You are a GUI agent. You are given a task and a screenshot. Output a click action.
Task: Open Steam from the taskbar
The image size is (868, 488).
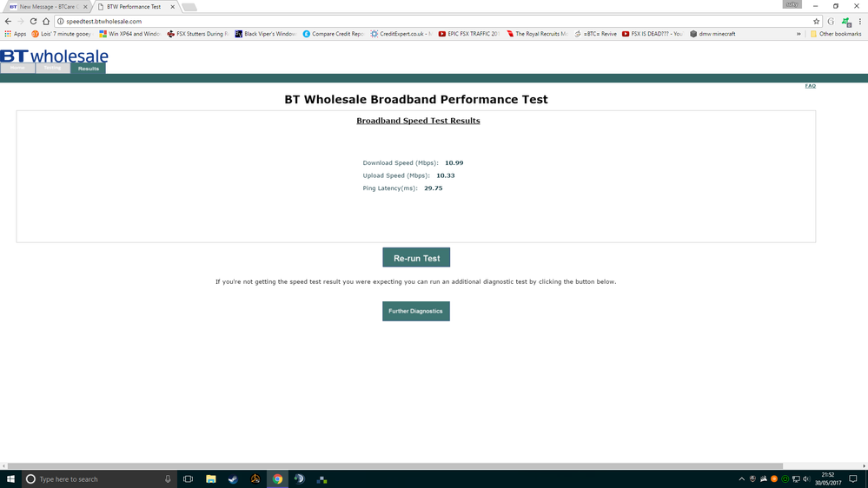(x=233, y=479)
